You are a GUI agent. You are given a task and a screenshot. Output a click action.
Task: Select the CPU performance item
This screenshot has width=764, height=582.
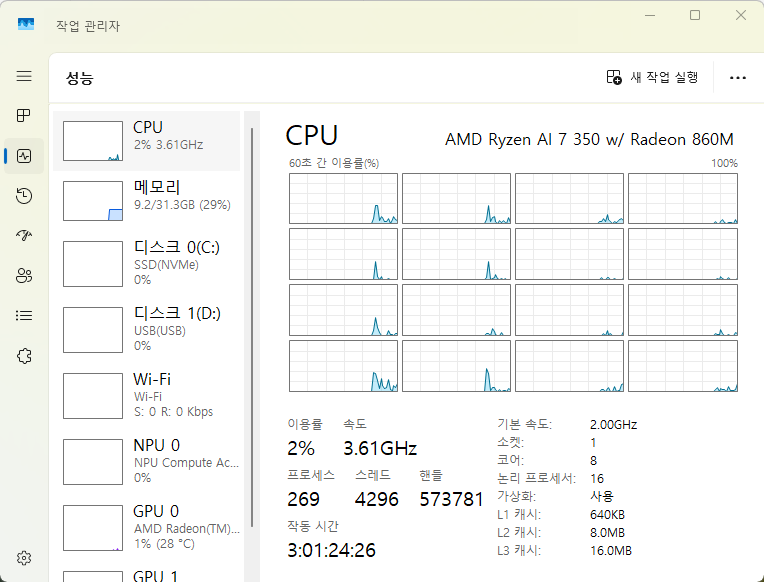pos(150,141)
